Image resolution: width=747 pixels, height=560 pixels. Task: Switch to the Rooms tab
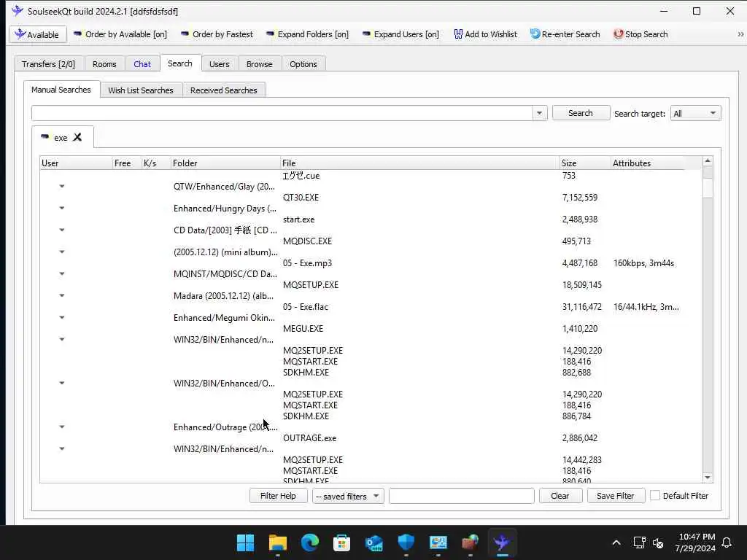point(104,64)
